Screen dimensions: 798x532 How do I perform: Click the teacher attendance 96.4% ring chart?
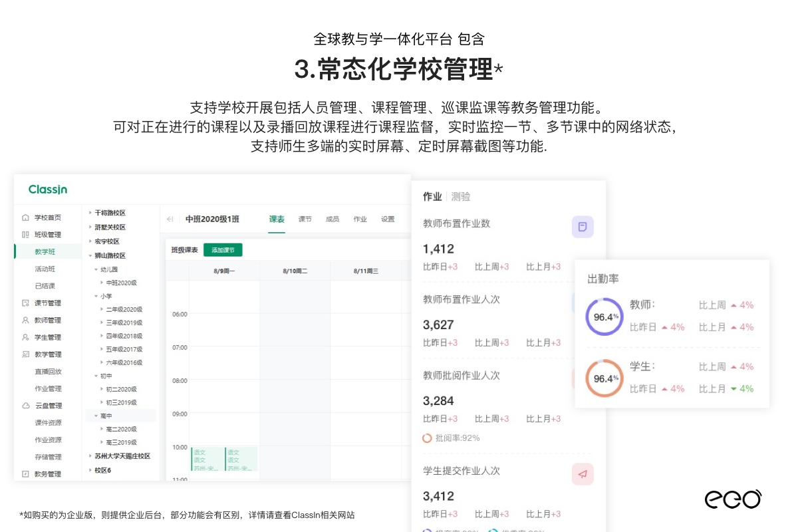click(604, 317)
